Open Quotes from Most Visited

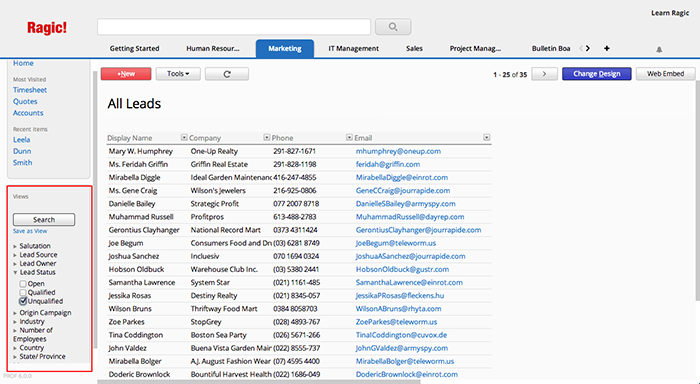tap(25, 101)
